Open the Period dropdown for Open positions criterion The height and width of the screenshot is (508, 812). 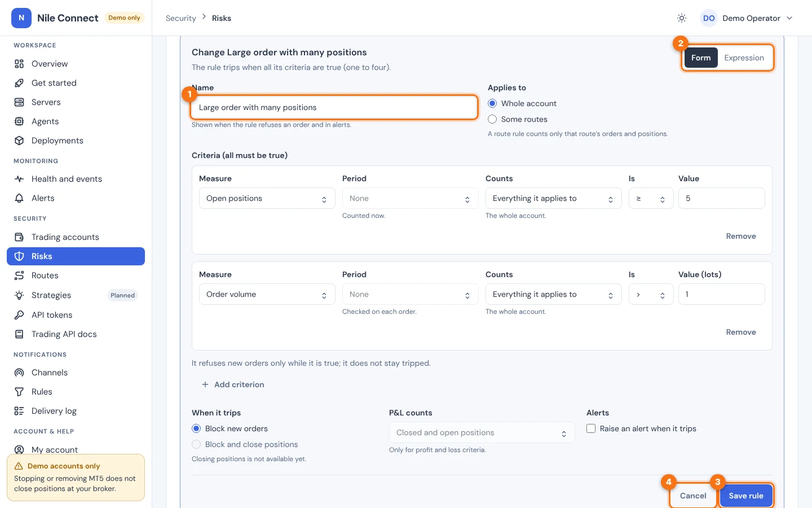[411, 199]
